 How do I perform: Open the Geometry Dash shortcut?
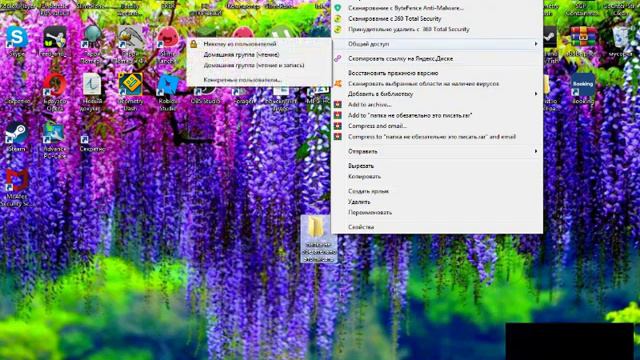click(x=130, y=91)
